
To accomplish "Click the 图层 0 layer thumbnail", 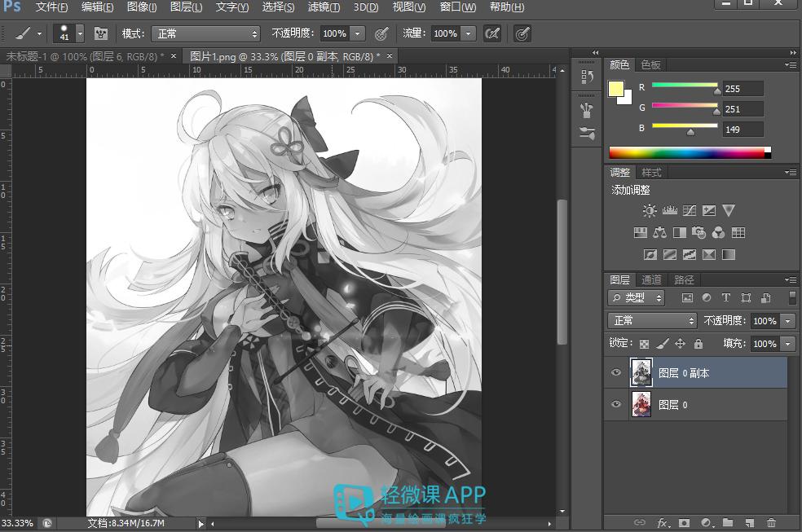I will point(641,404).
